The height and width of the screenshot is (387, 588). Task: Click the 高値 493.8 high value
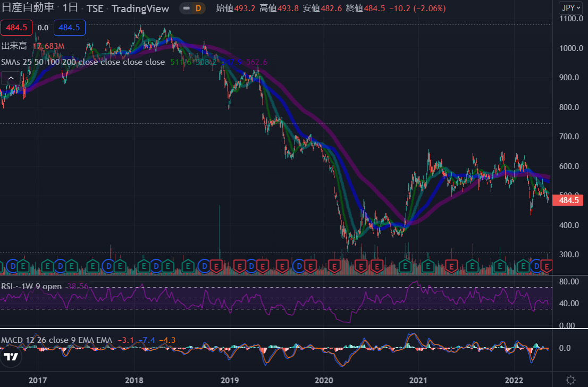279,9
